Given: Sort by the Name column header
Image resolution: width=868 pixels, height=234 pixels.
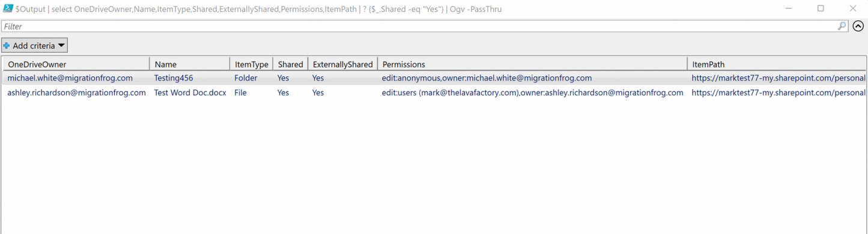Looking at the screenshot, I should click(189, 64).
